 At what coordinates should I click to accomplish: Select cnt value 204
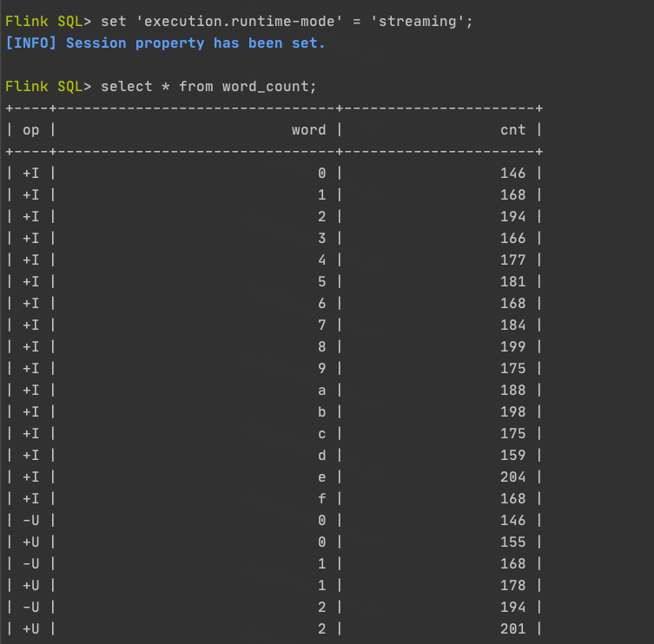tap(512, 476)
